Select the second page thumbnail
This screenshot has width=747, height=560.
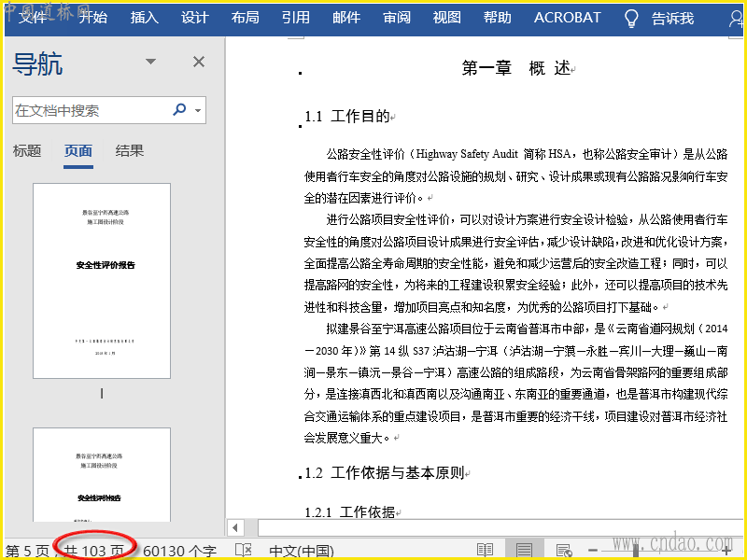coord(102,475)
